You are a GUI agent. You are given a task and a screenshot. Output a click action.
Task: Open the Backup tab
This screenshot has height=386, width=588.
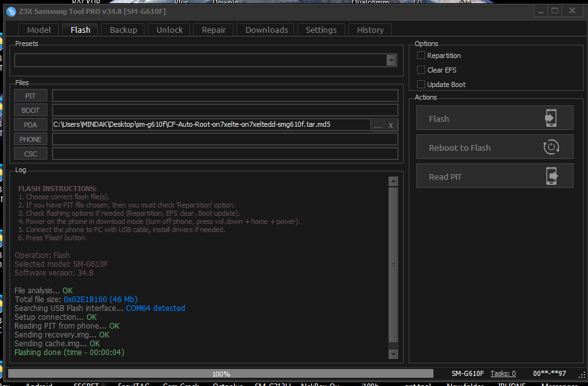[123, 30]
